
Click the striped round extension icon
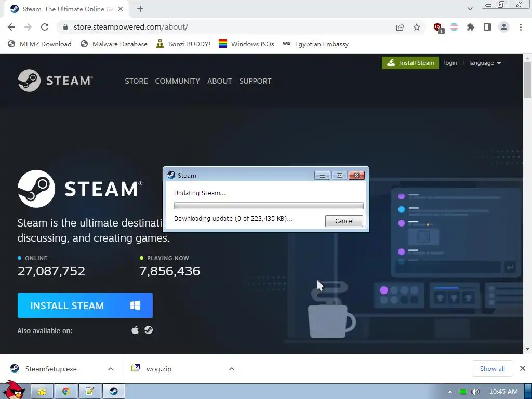click(454, 27)
